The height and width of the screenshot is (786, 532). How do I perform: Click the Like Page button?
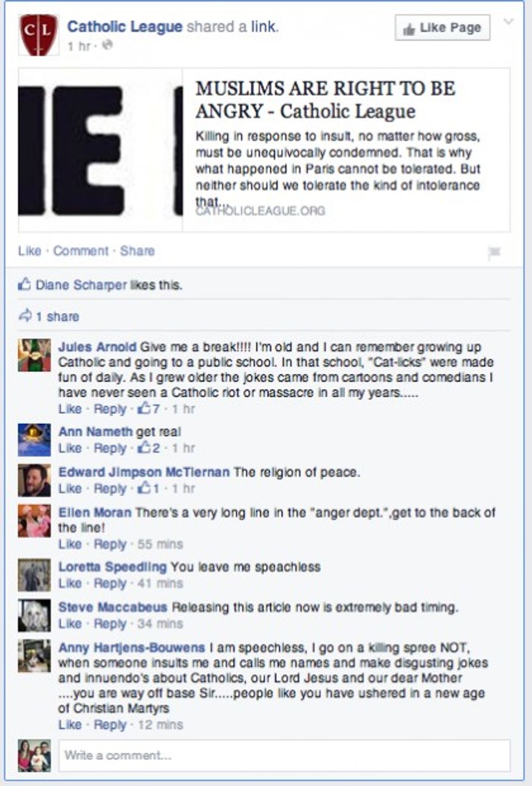pyautogui.click(x=442, y=28)
